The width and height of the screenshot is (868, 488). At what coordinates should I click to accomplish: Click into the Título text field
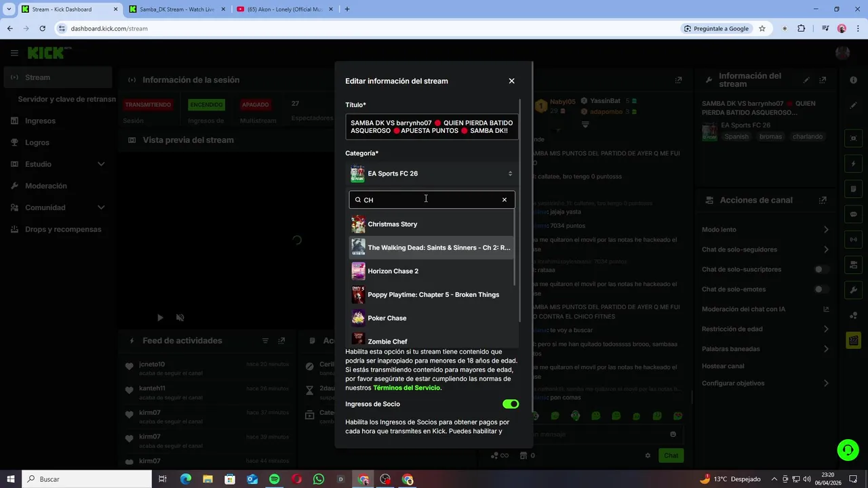432,127
